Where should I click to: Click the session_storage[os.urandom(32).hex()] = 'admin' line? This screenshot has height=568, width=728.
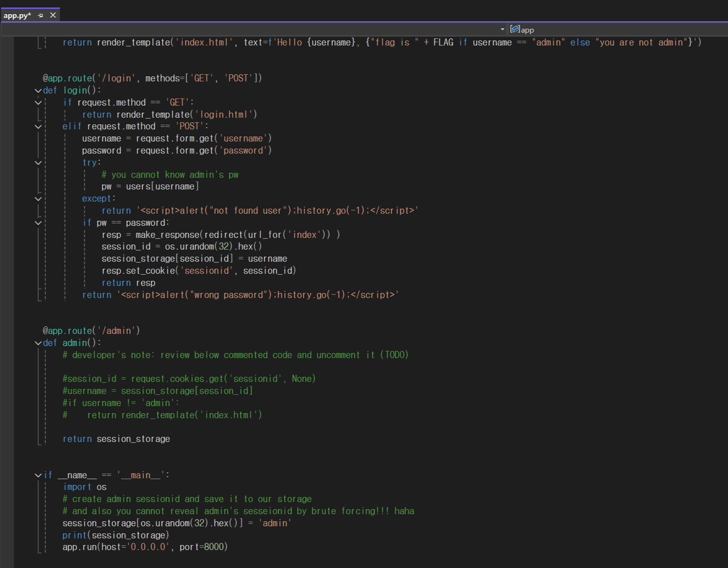click(x=177, y=523)
